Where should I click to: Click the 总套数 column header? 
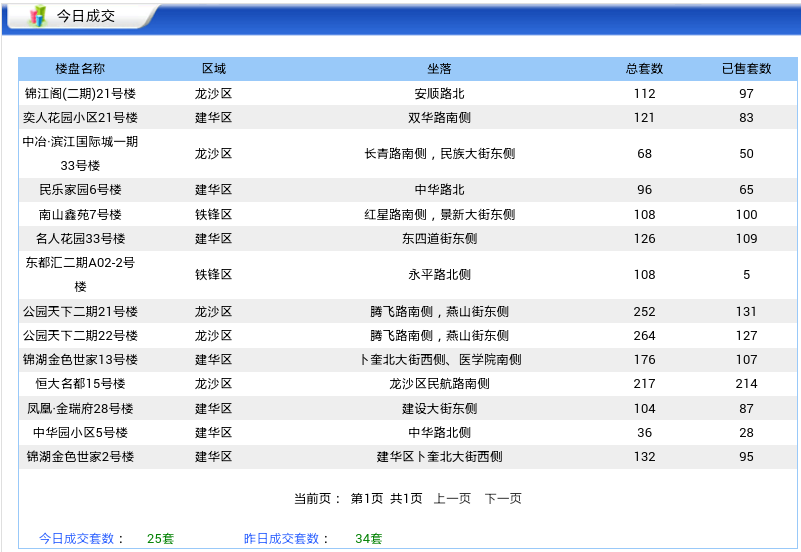tap(644, 68)
